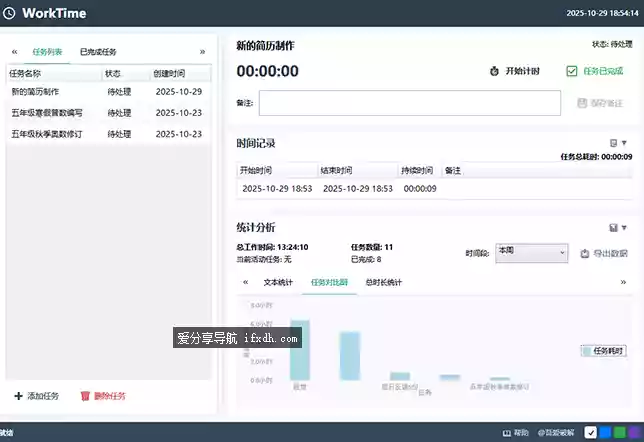Screen dimensions: 644x442
Task: Select the 00:00:09 duration record
Action: (x=420, y=189)
